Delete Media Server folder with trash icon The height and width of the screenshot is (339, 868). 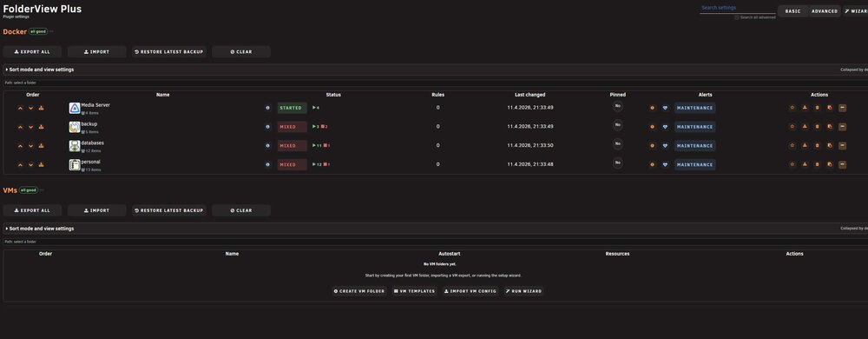(x=817, y=108)
